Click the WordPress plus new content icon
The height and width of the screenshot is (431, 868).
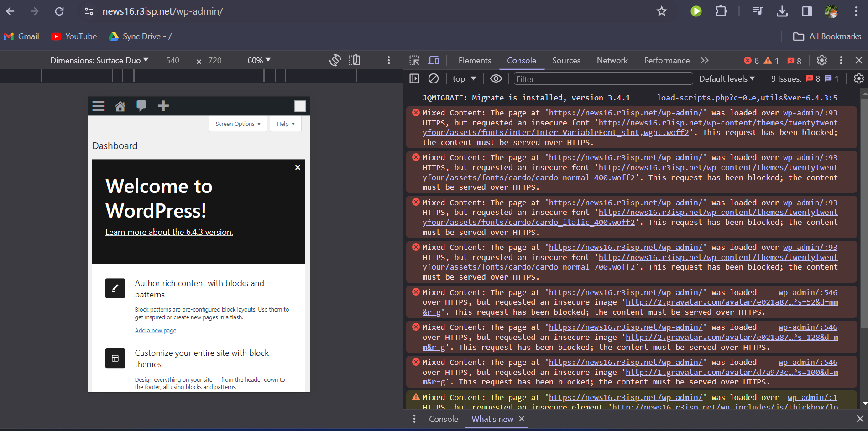[163, 106]
